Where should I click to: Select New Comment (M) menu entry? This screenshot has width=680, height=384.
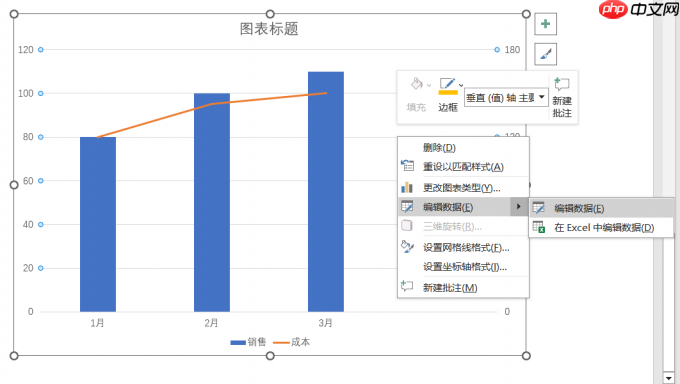point(464,288)
